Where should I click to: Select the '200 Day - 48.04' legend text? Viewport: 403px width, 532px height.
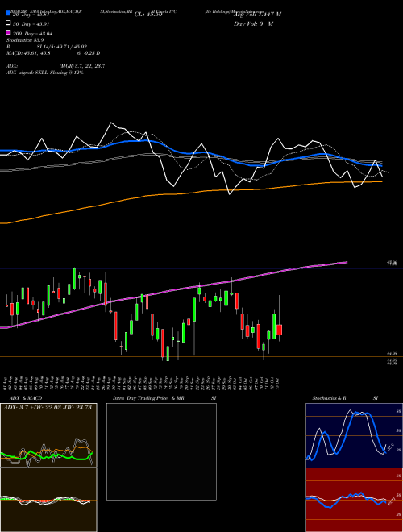(32, 34)
